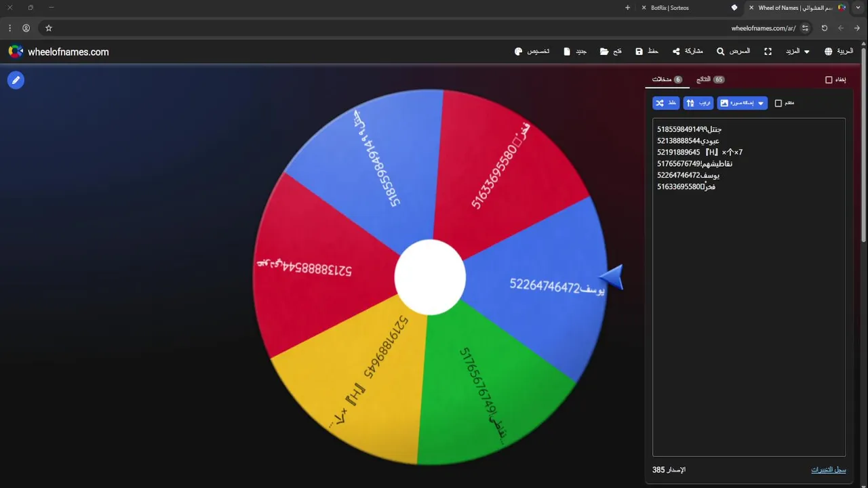Click the entry line 51765676749نقاطيشهم
Viewport: 868px width, 488px height.
pos(694,164)
